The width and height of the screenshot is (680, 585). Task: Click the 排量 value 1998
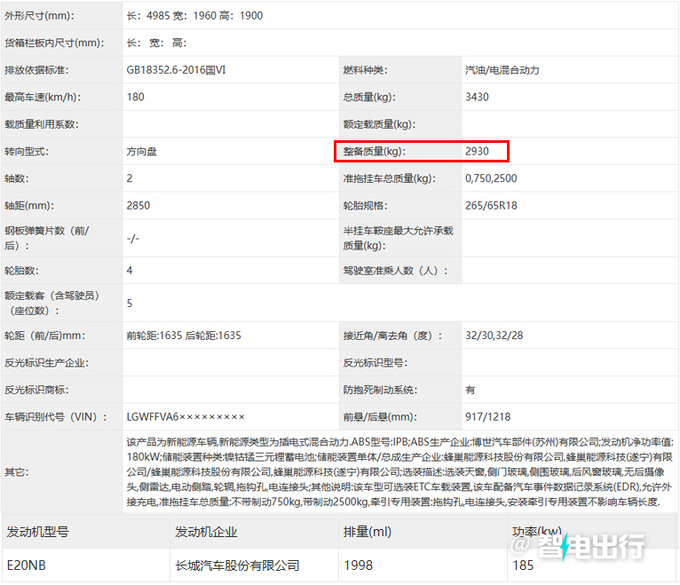click(x=360, y=565)
